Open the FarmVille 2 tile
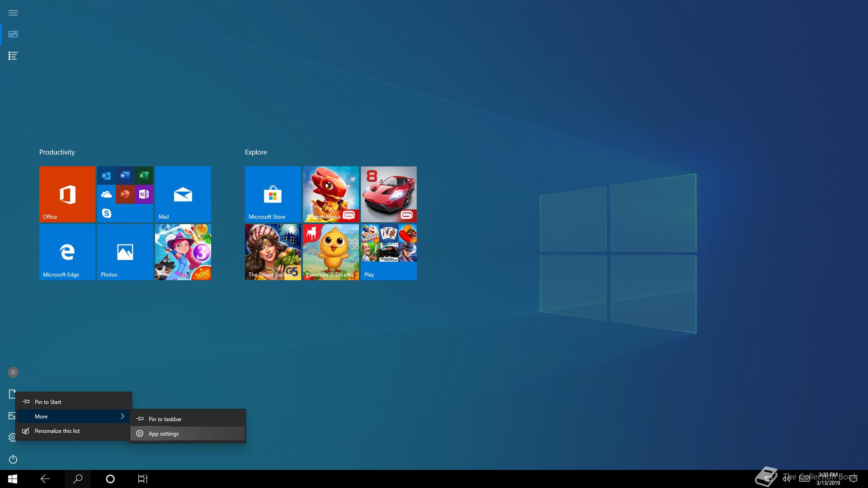 tap(331, 252)
